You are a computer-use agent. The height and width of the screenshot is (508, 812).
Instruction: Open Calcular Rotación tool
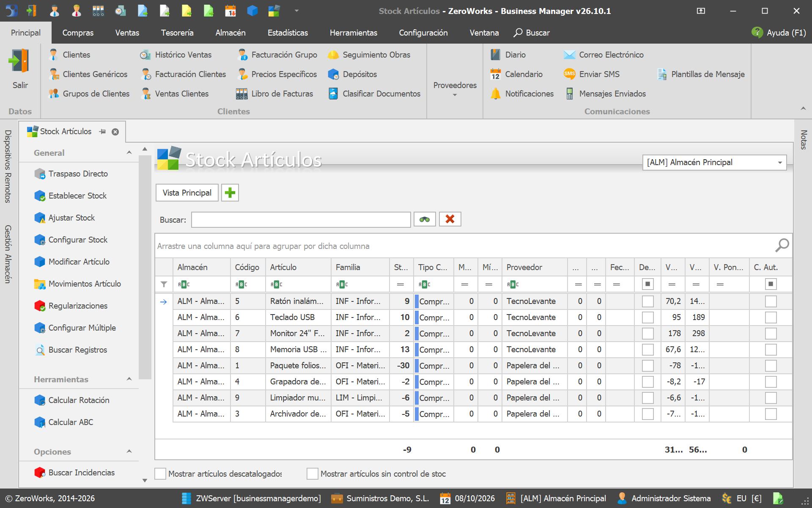click(72, 400)
